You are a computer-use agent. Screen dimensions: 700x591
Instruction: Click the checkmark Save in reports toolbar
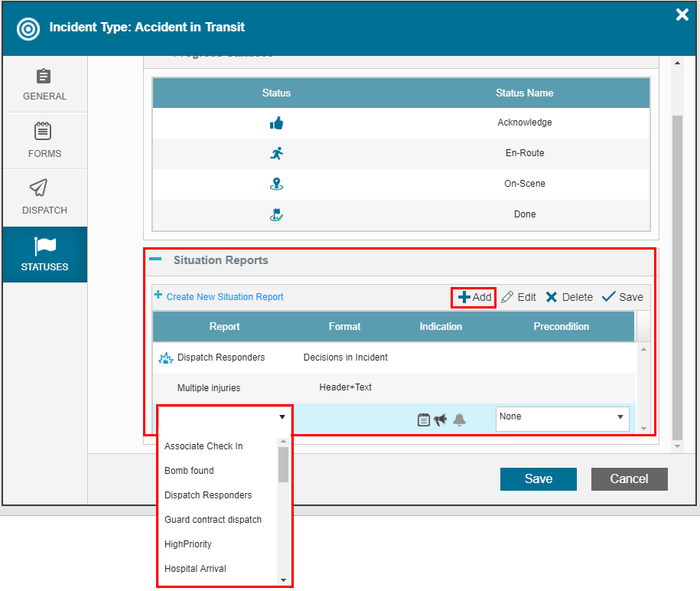click(622, 297)
